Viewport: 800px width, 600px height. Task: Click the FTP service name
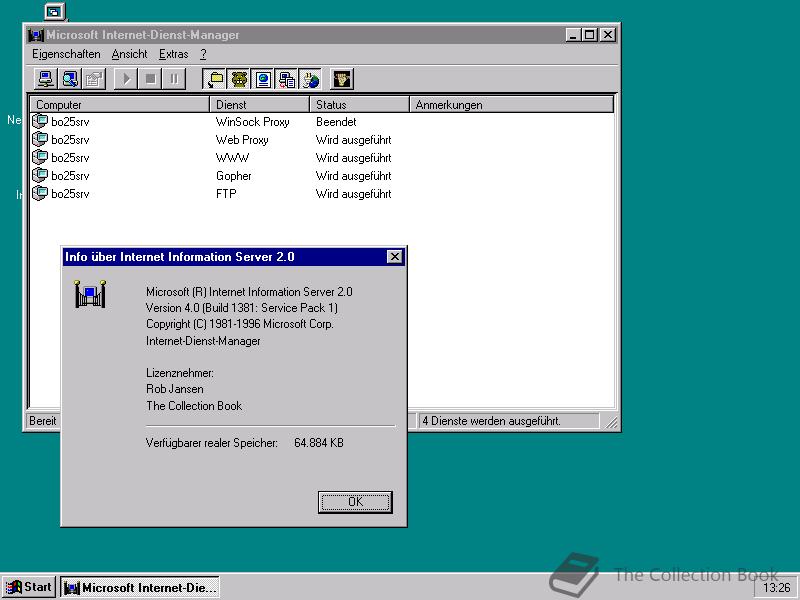226,194
